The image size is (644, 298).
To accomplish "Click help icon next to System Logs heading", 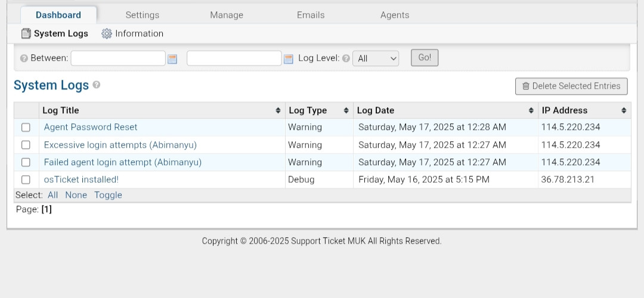I will tap(97, 85).
